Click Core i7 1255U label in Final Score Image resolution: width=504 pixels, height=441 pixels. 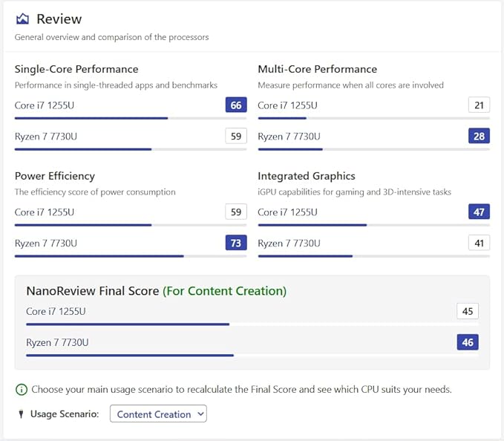pos(56,311)
